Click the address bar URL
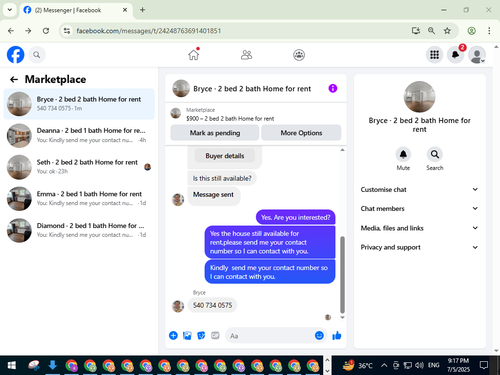Screen dimensions: 500x375 coord(148,31)
